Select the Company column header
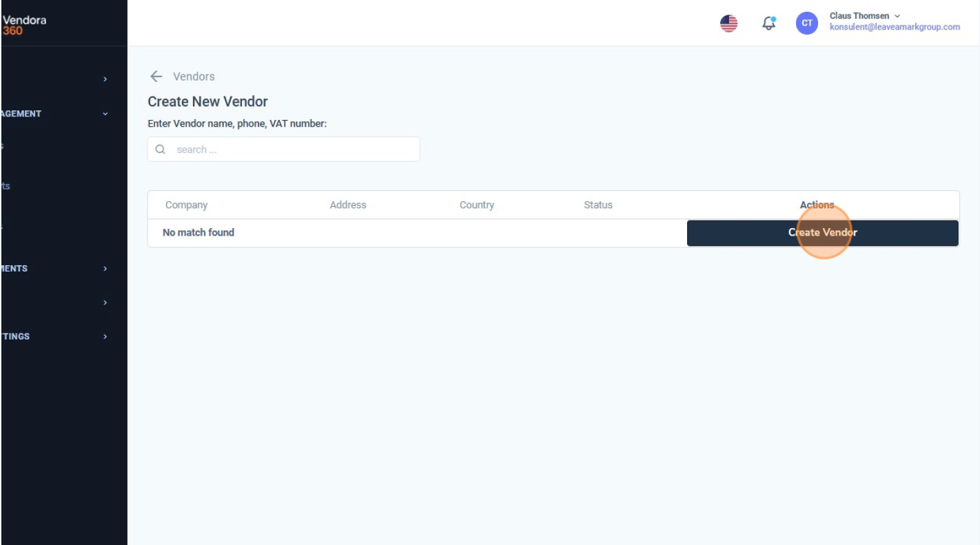980x545 pixels. tap(186, 205)
